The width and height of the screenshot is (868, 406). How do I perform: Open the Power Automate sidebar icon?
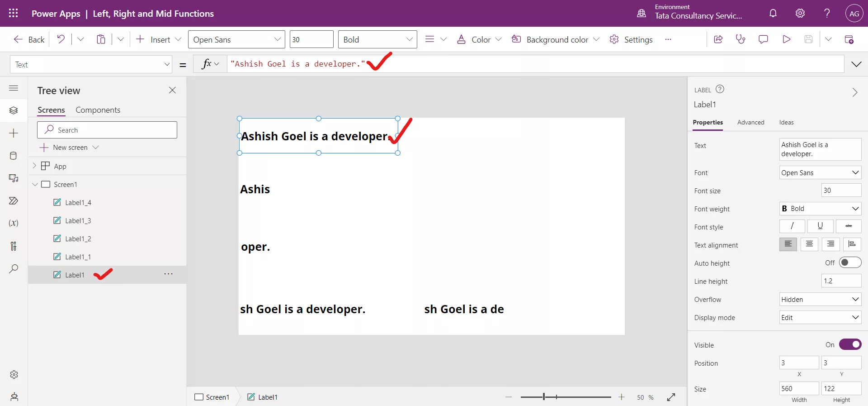pyautogui.click(x=14, y=201)
